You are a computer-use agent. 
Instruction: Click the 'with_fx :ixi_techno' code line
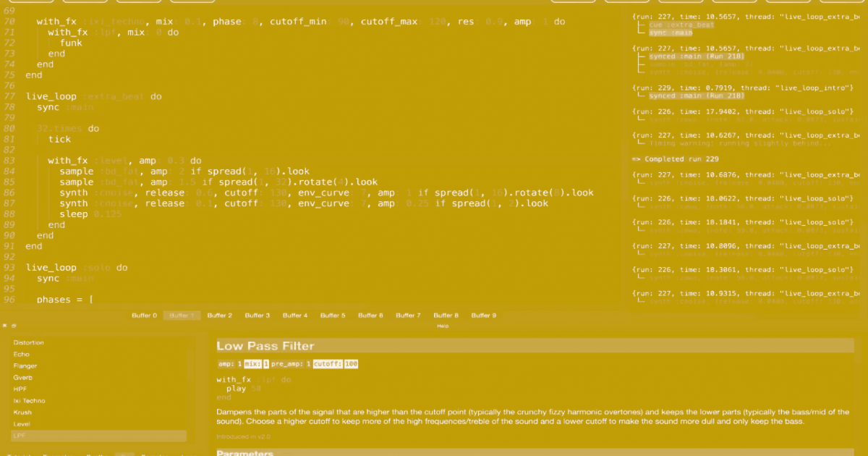coord(301,22)
